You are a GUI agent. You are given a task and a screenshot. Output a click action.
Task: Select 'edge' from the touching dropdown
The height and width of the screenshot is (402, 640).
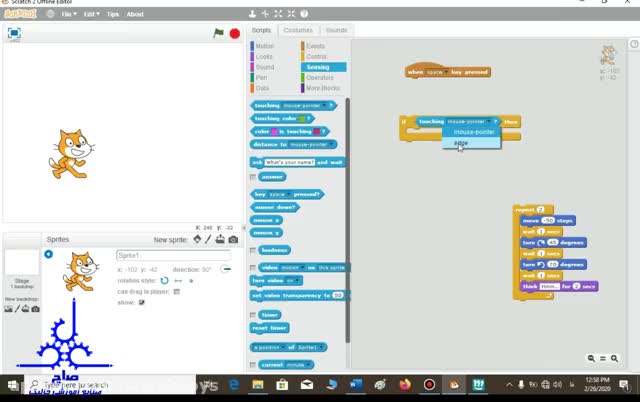461,142
